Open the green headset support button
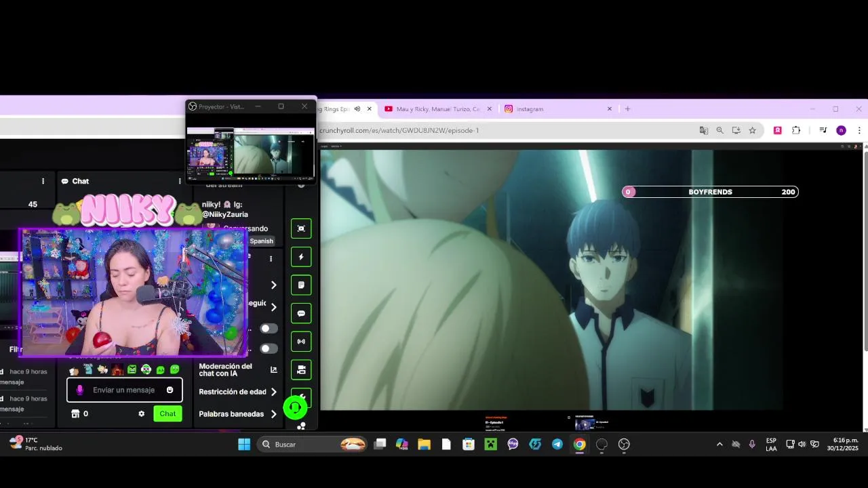868x488 pixels. coord(295,407)
